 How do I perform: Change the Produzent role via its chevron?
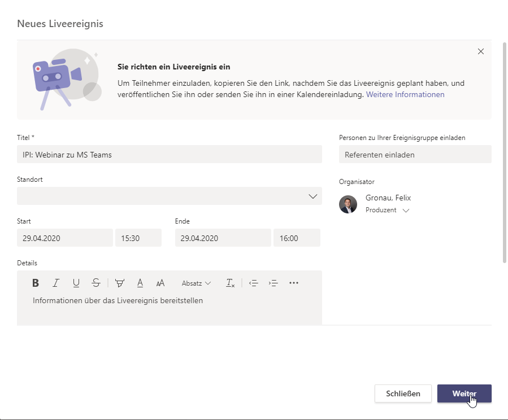[x=406, y=211]
